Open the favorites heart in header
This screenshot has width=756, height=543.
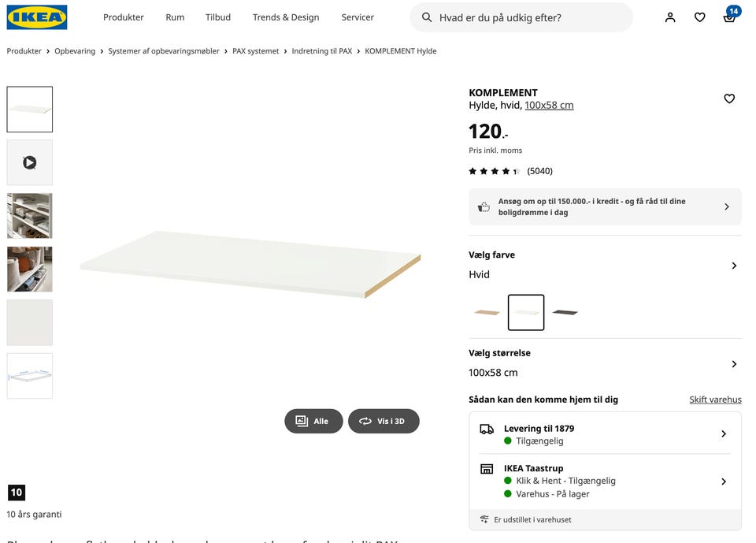pos(699,17)
